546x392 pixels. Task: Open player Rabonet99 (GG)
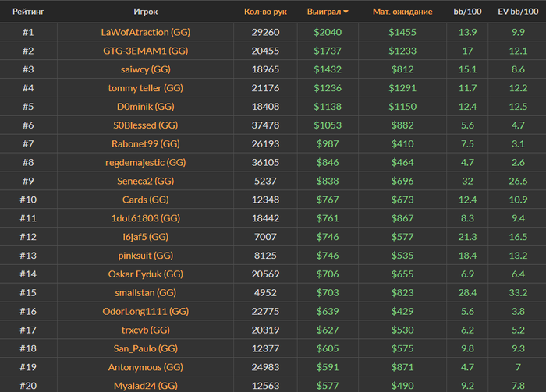click(x=146, y=144)
